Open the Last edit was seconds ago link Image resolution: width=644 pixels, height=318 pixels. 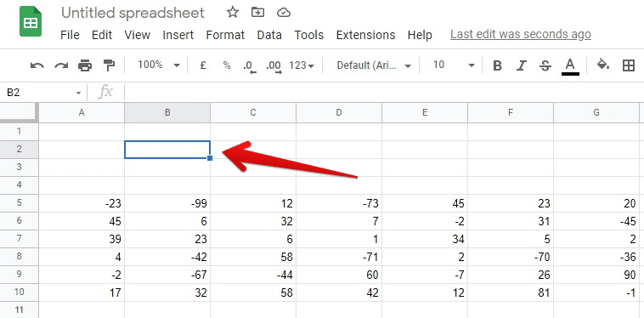[x=520, y=35]
